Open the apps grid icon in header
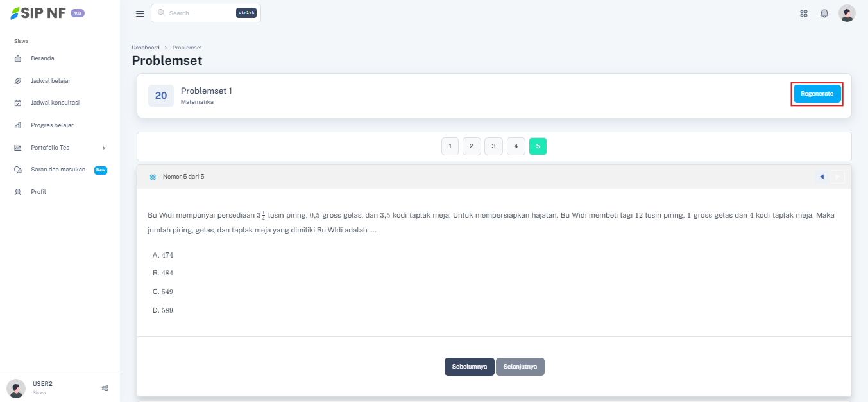This screenshot has height=402, width=868. (x=804, y=13)
